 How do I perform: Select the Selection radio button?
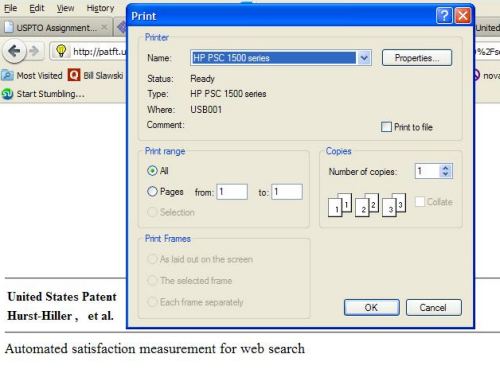pos(152,212)
